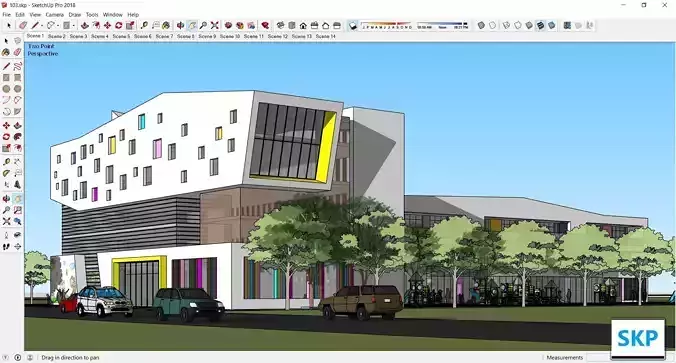The height and width of the screenshot is (363, 676).
Task: Switch to the Scene 10 tab
Action: tap(230, 36)
